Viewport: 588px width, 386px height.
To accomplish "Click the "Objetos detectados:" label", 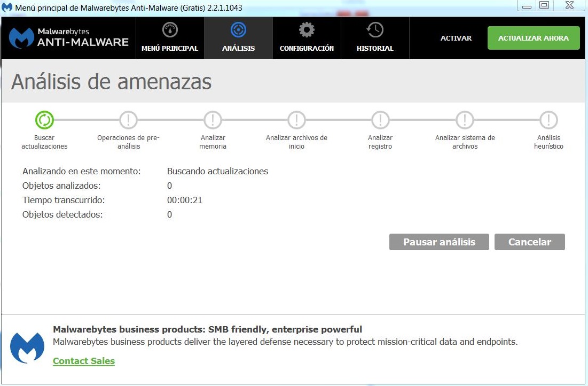I will [x=62, y=214].
